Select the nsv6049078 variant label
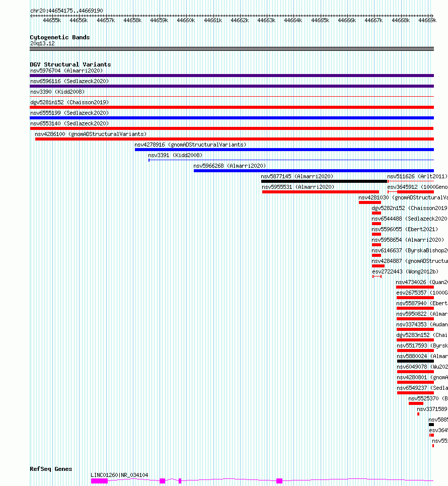Screen dimensions: 448x486 tap(422, 367)
